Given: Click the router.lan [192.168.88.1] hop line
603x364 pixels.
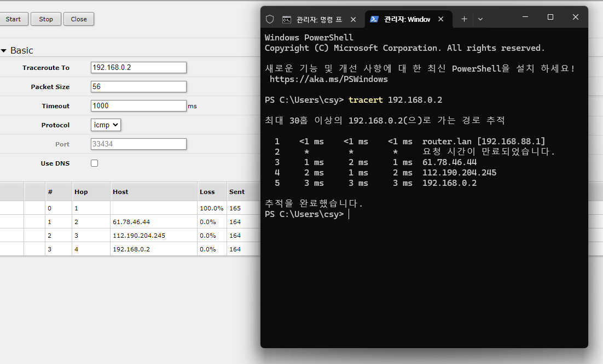Looking at the screenshot, I should 484,142.
